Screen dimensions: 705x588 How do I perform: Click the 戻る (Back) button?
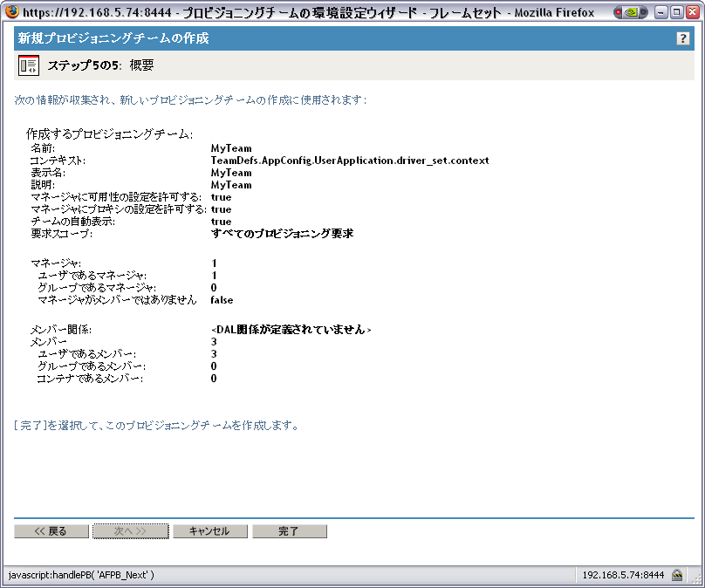tap(51, 531)
